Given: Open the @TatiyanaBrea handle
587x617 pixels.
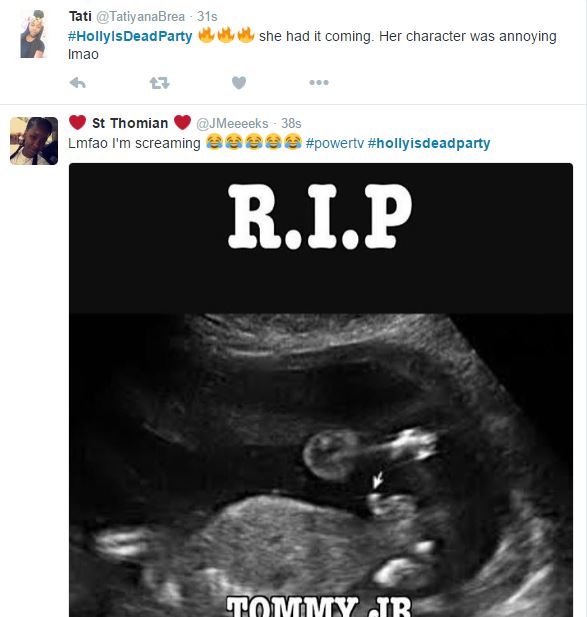Looking at the screenshot, I should point(140,17).
